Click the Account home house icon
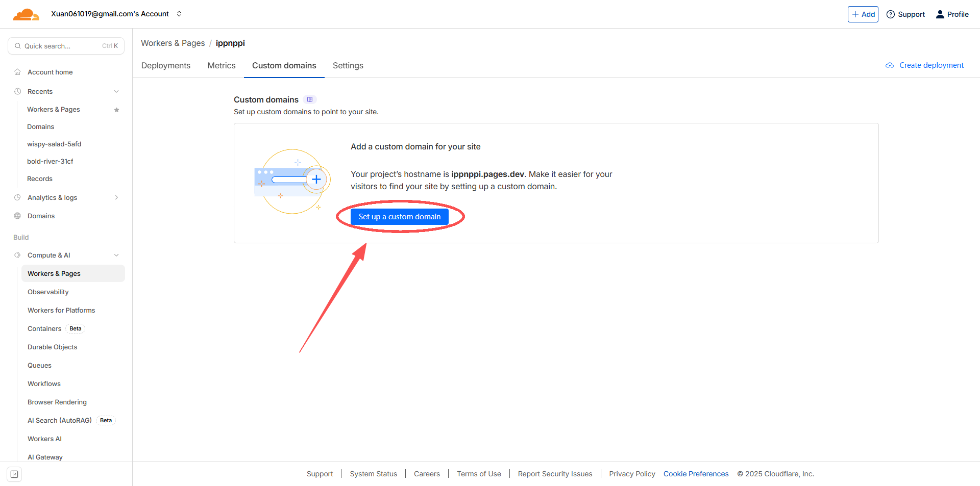This screenshot has height=486, width=980. point(17,72)
